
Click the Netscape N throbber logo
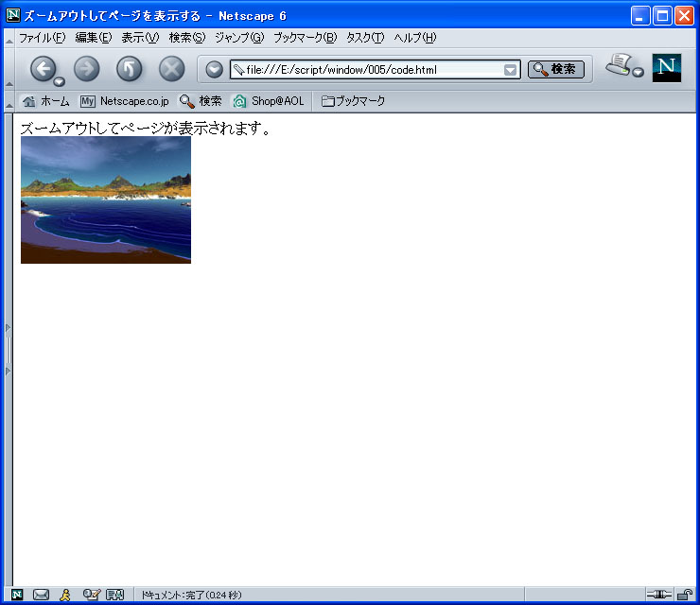click(x=667, y=68)
